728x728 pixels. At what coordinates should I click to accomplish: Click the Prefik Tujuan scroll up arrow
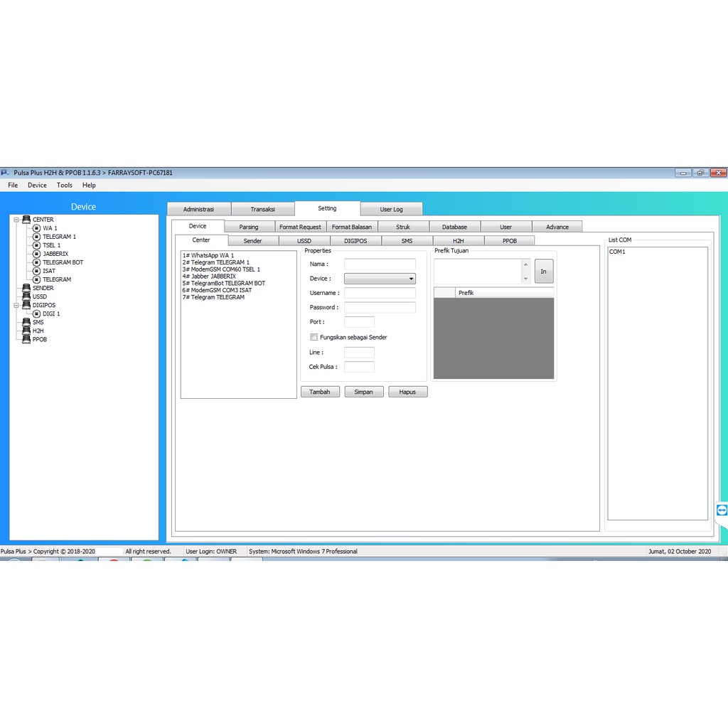pyautogui.click(x=525, y=264)
